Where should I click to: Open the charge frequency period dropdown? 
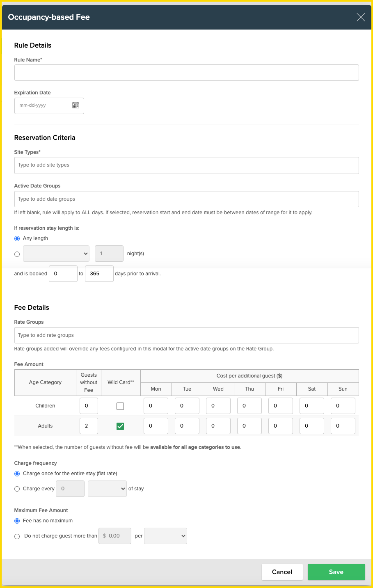(x=107, y=489)
